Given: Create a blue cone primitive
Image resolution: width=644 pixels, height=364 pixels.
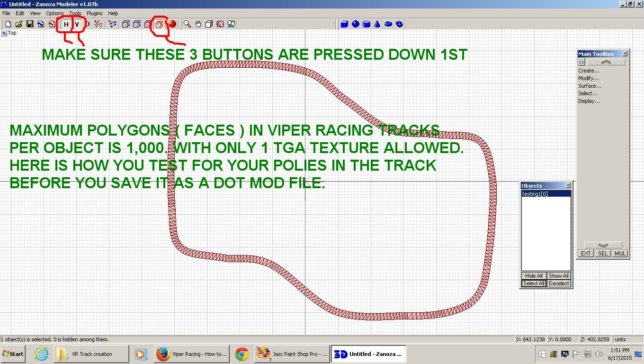Looking at the screenshot, I should [x=377, y=24].
